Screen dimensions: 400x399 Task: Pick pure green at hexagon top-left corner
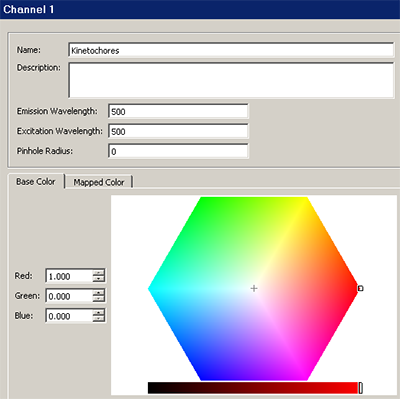click(202, 199)
